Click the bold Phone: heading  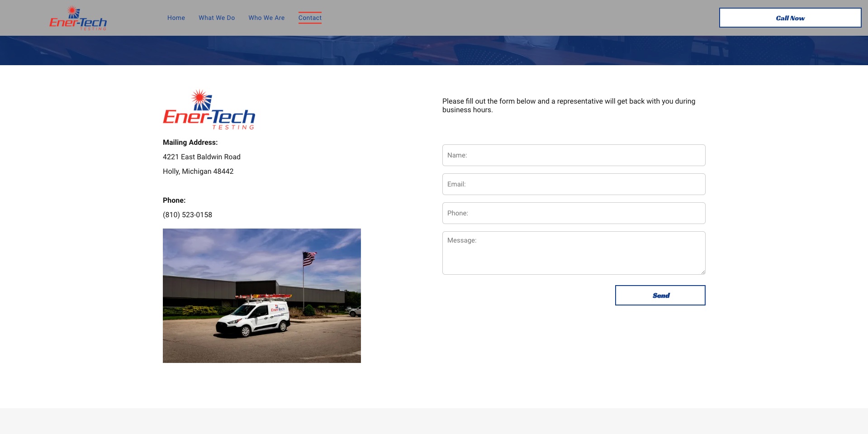coord(174,200)
